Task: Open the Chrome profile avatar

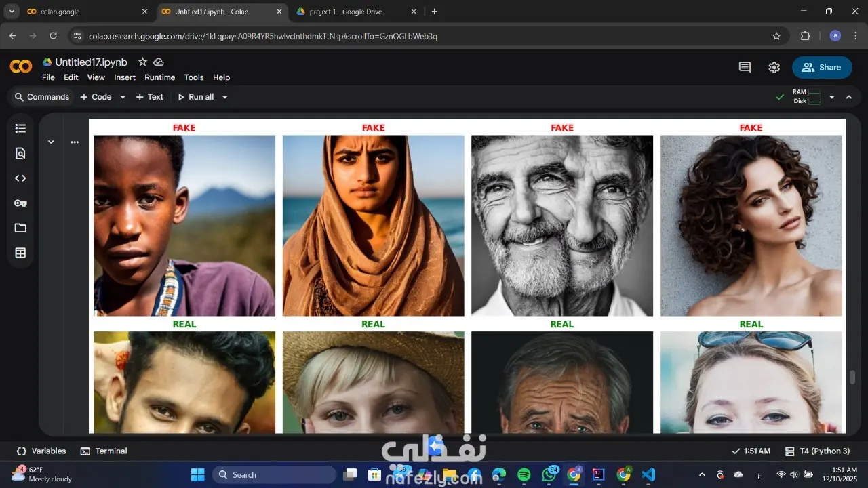Action: 835,36
